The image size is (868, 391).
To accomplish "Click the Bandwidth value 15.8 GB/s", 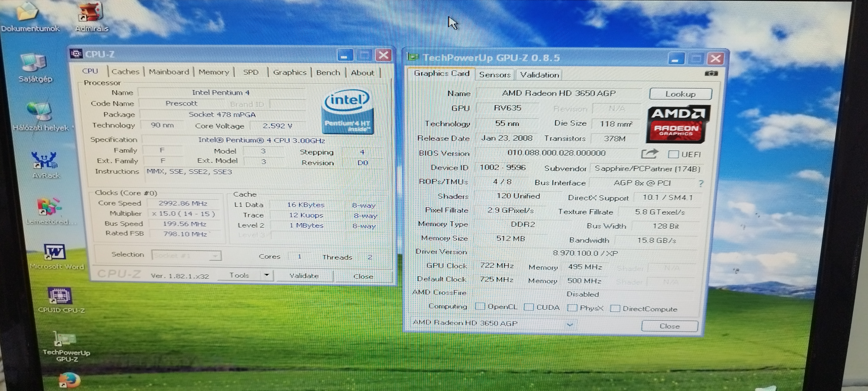I will (x=656, y=240).
